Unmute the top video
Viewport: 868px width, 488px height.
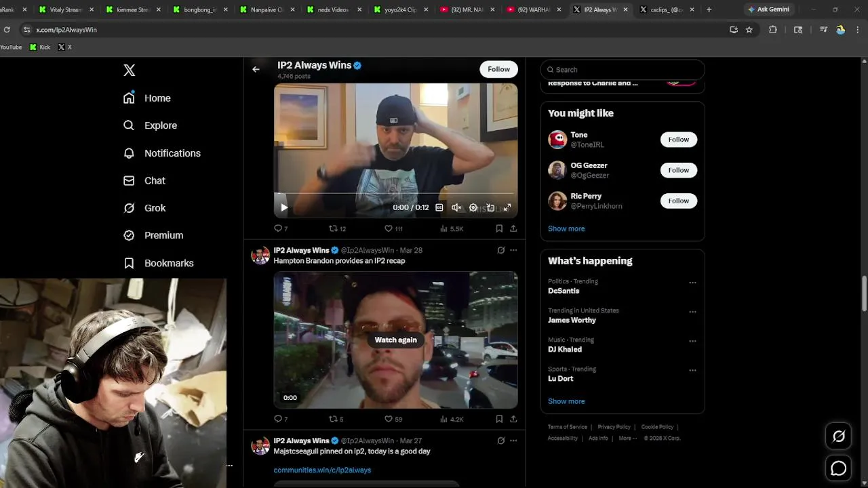[456, 207]
